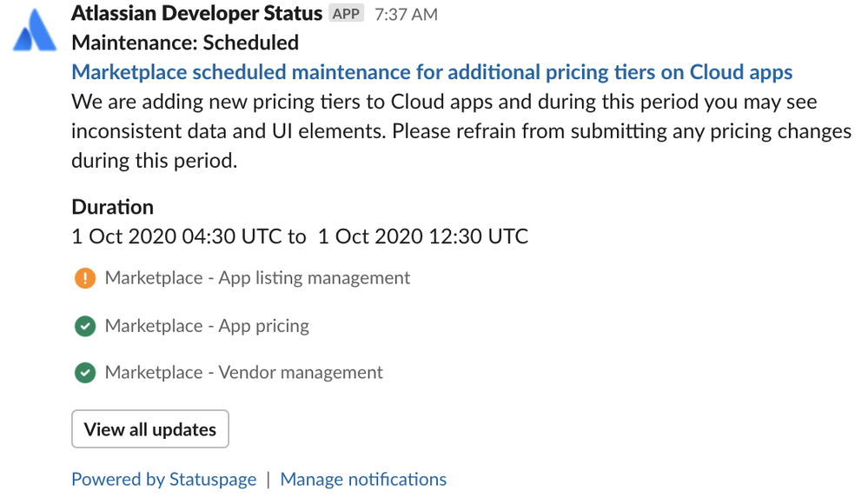This screenshot has height=498, width=868.
Task: Click the separator between the footer links
Action: [x=268, y=479]
